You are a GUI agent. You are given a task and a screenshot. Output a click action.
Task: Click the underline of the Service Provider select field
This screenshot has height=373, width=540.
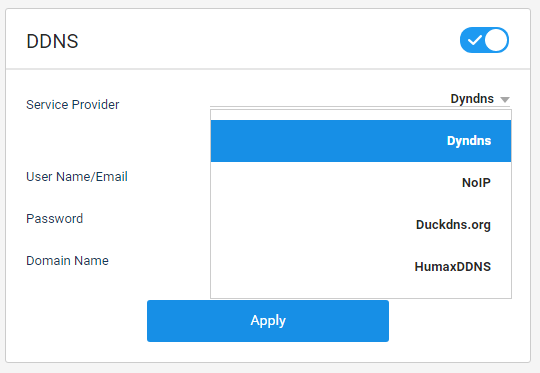[x=360, y=106]
